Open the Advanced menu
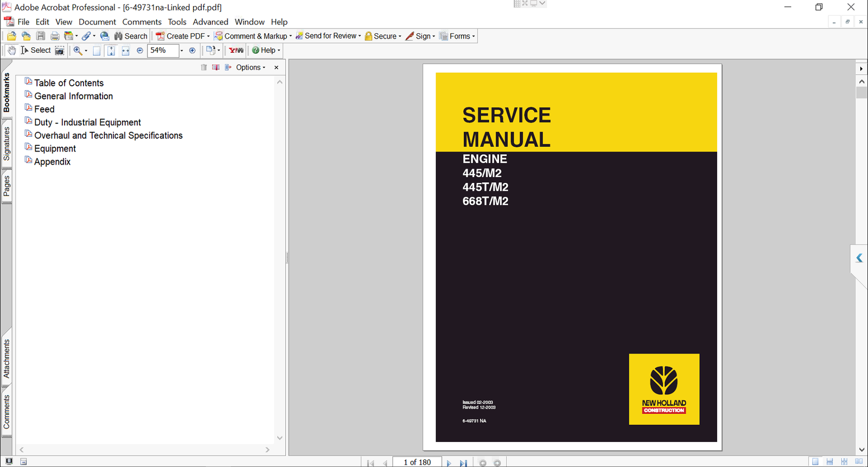This screenshot has height=467, width=868. 210,22
